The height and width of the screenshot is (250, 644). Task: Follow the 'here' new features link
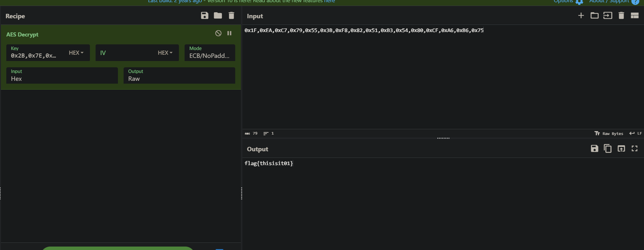(x=330, y=1)
